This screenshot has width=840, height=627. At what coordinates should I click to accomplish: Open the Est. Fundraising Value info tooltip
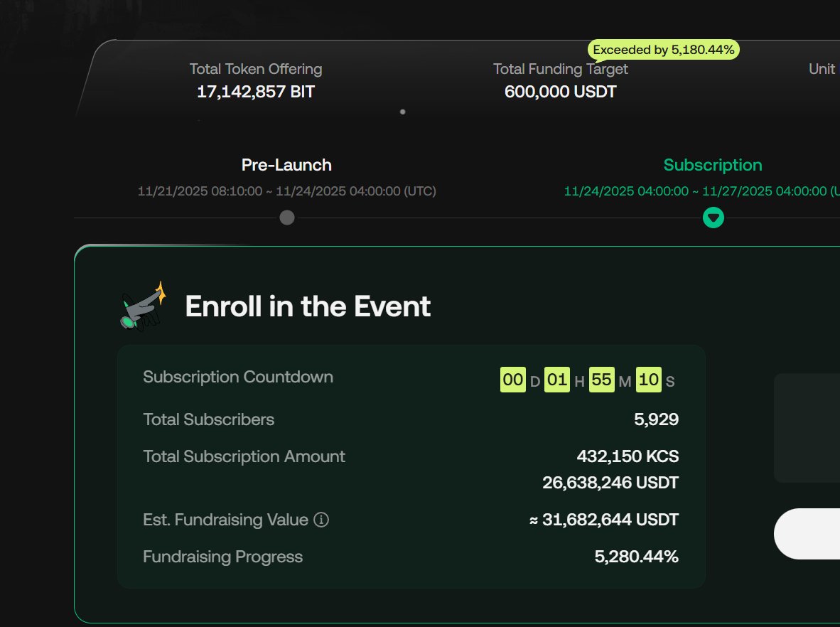point(321,520)
